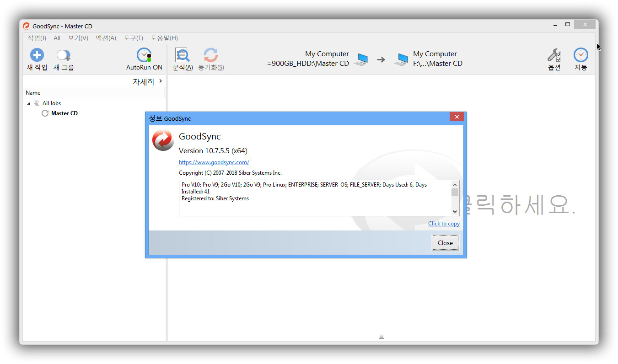618x364 pixels.
Task: Toggle AutoRun ON clock icon
Action: [144, 55]
